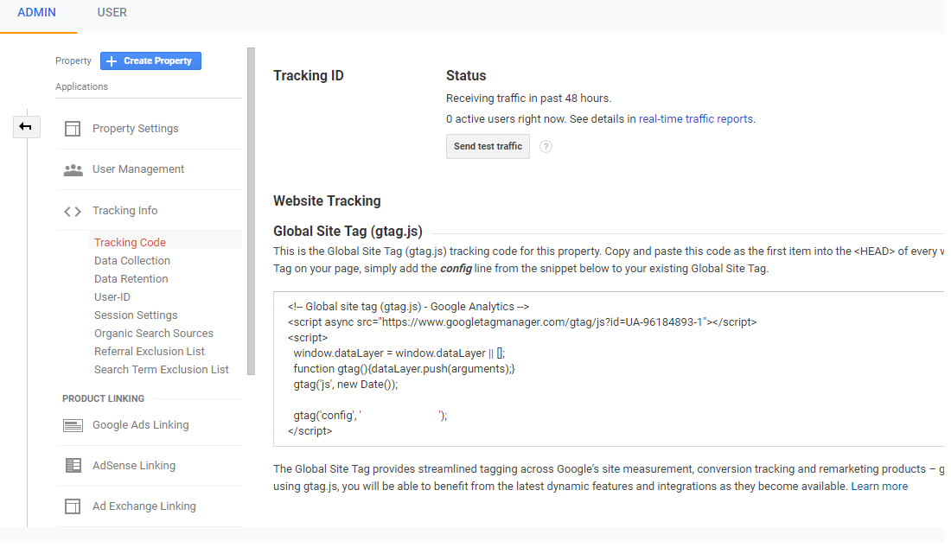Click the Global Site Tag (gtag.js) heading
Screen dimensions: 951x560
348,232
